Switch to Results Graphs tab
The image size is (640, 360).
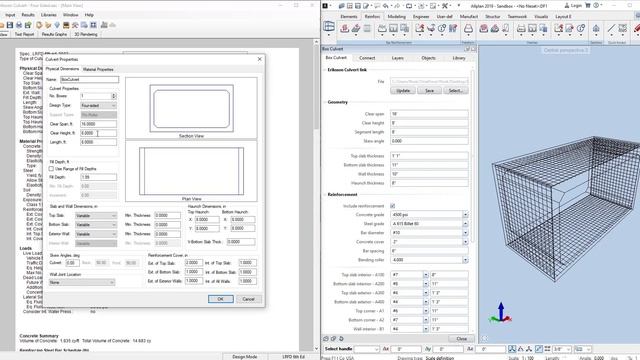tap(54, 35)
